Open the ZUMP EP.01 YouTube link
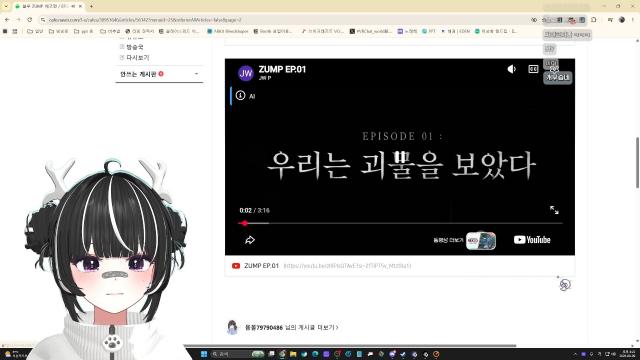This screenshot has width=640, height=360. [347, 266]
